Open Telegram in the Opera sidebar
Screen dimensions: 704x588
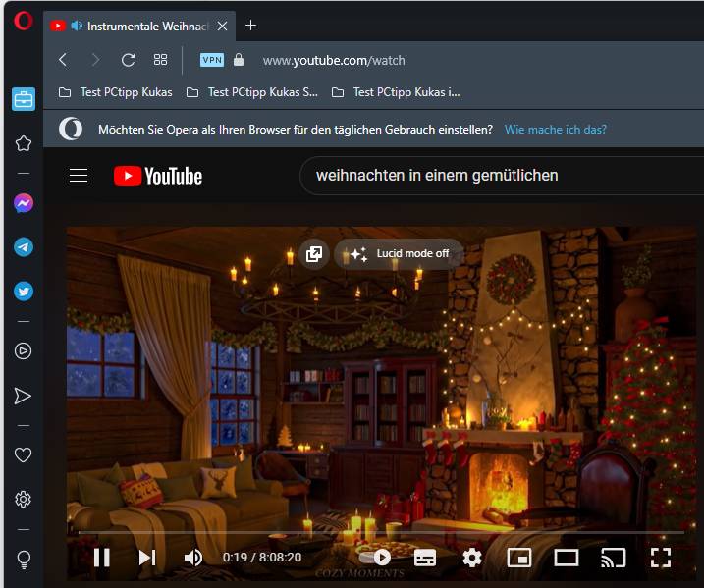coord(24,247)
